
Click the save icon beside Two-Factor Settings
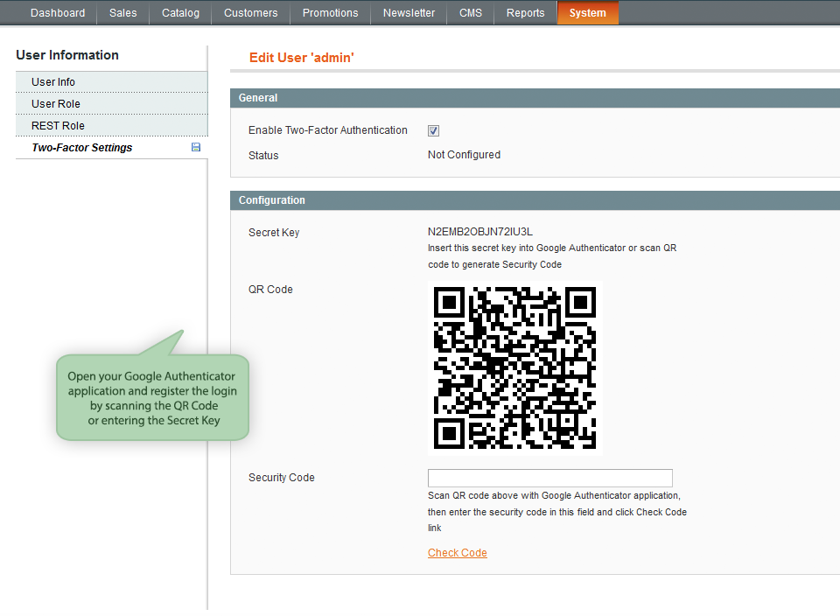point(196,147)
